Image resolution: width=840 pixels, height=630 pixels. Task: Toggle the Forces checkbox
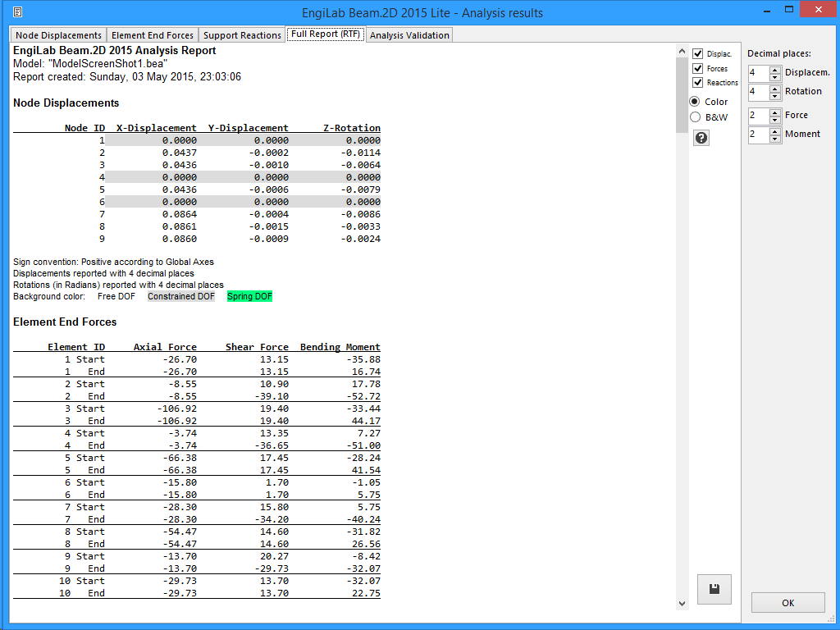tap(698, 69)
